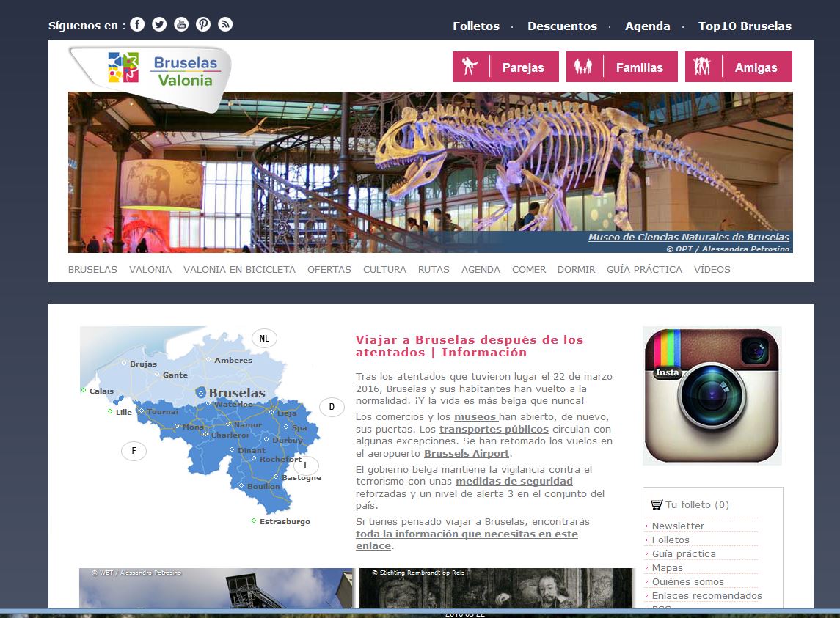Open Folletos in sidebar list
Viewport: 840px width, 618px height.
[671, 540]
